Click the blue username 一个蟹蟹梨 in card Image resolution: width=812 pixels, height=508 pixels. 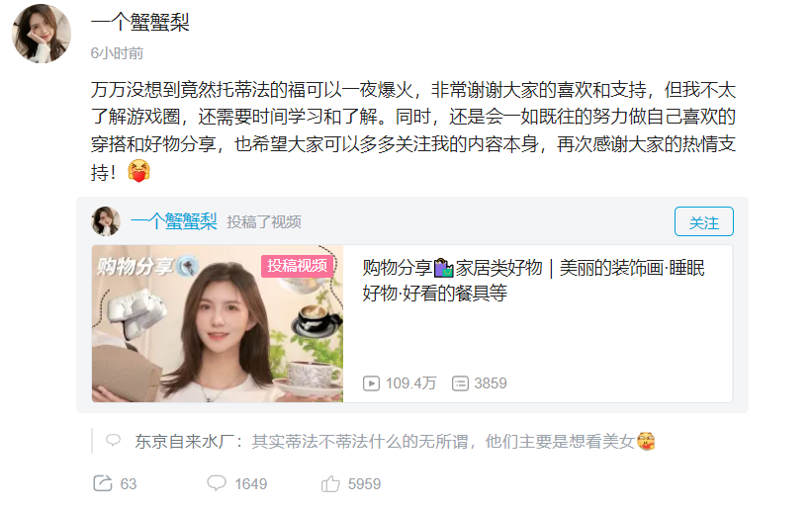[x=173, y=221]
